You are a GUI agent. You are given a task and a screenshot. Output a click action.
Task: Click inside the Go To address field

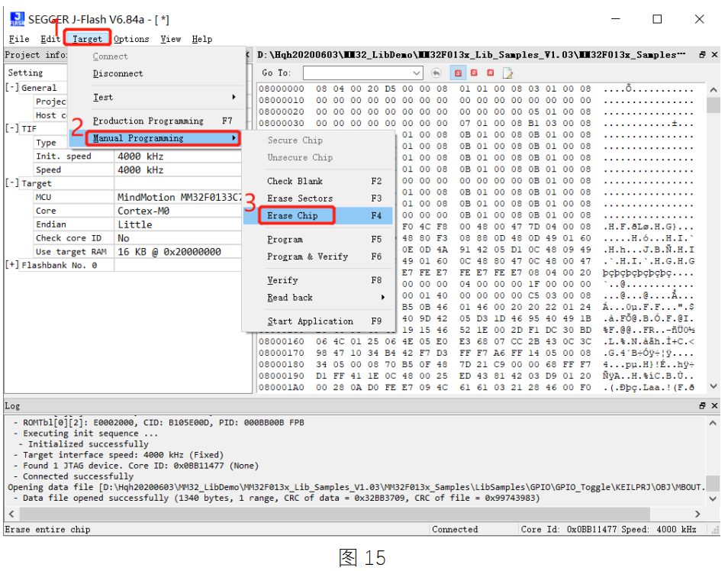pos(356,73)
